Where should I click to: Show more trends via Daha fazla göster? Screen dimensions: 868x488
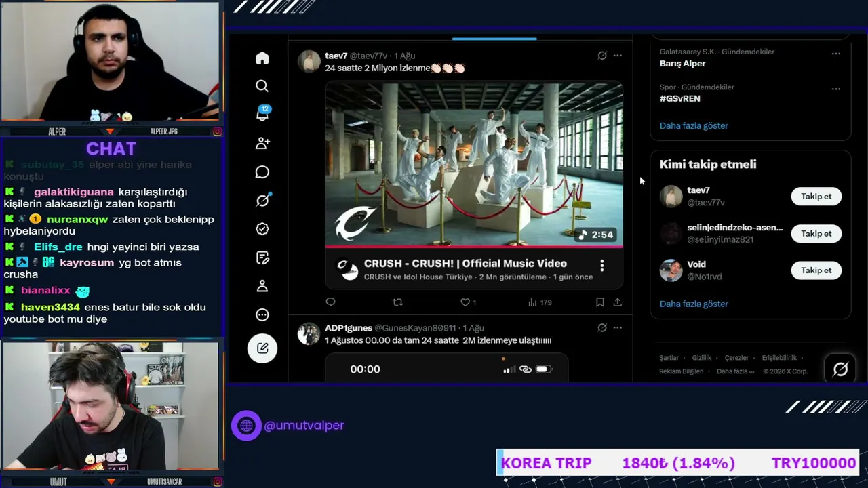click(x=694, y=126)
